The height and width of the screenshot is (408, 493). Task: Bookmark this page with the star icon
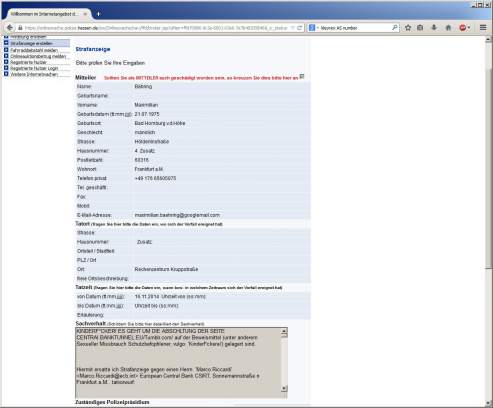click(x=408, y=28)
